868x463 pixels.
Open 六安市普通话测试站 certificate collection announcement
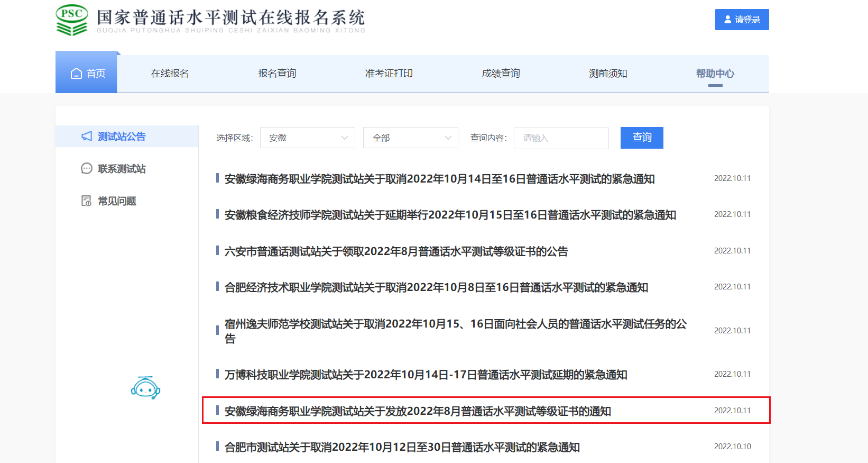[x=396, y=251]
